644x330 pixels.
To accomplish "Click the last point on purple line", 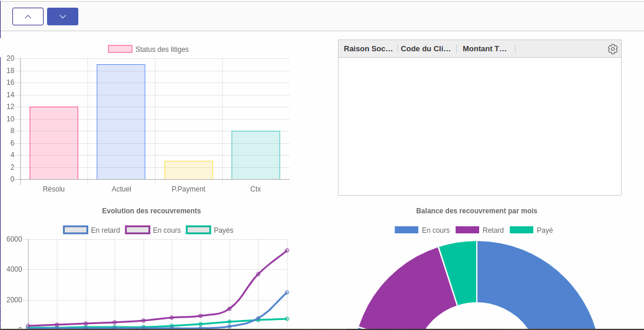I will pos(287,250).
